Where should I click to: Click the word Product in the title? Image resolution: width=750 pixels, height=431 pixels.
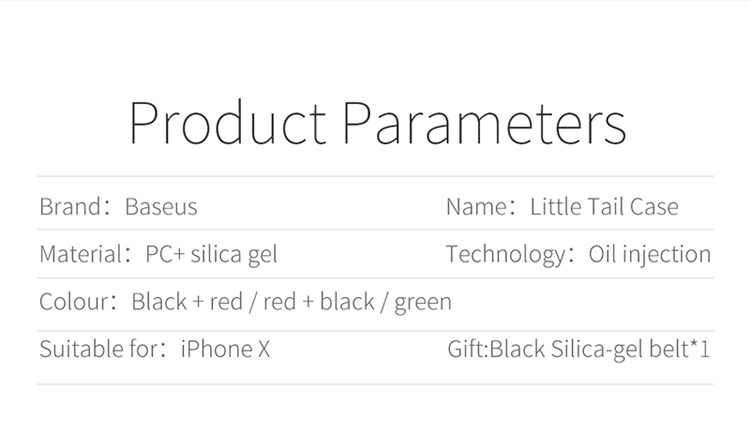point(228,122)
